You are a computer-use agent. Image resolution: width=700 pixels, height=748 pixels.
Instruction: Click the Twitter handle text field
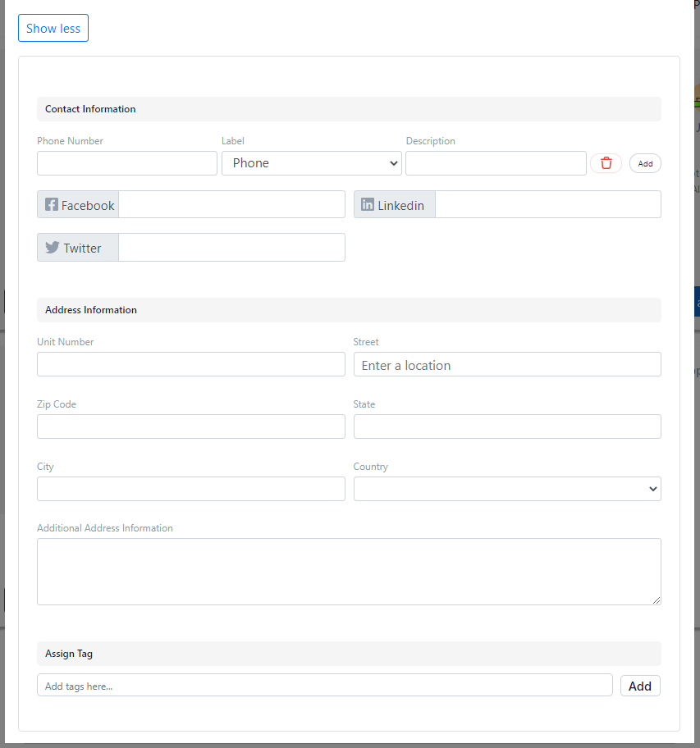tap(231, 247)
